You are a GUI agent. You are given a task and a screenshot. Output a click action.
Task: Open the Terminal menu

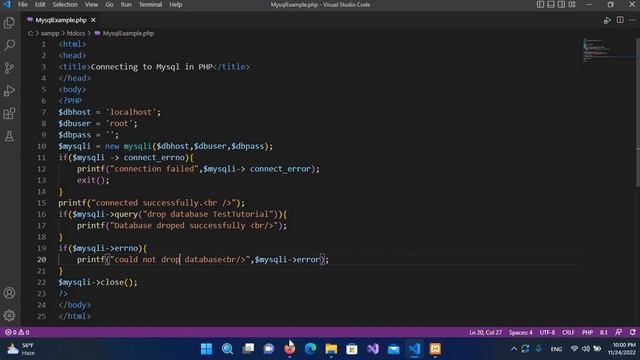point(151,4)
